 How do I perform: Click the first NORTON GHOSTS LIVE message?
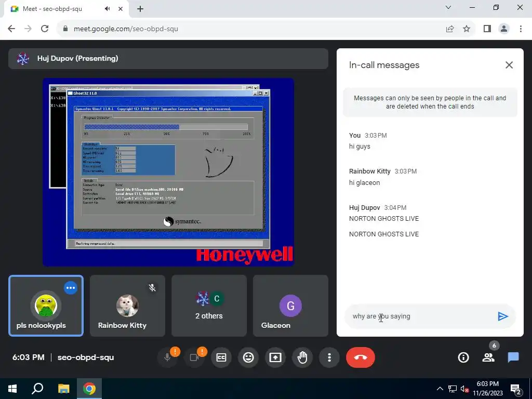tap(384, 219)
